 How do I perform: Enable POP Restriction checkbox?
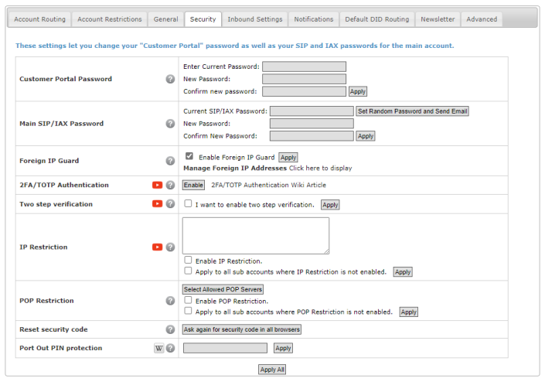coord(189,301)
